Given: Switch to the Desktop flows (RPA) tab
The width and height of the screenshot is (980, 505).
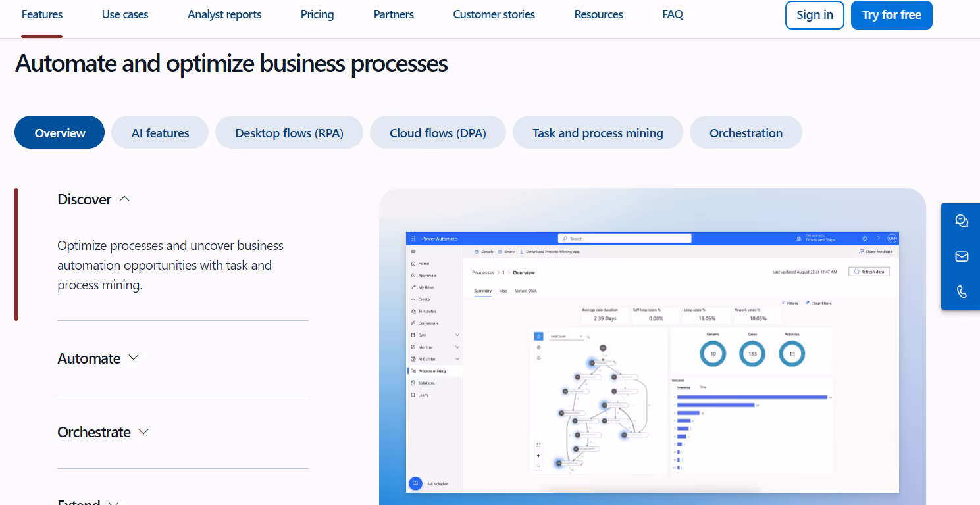Looking at the screenshot, I should point(289,133).
